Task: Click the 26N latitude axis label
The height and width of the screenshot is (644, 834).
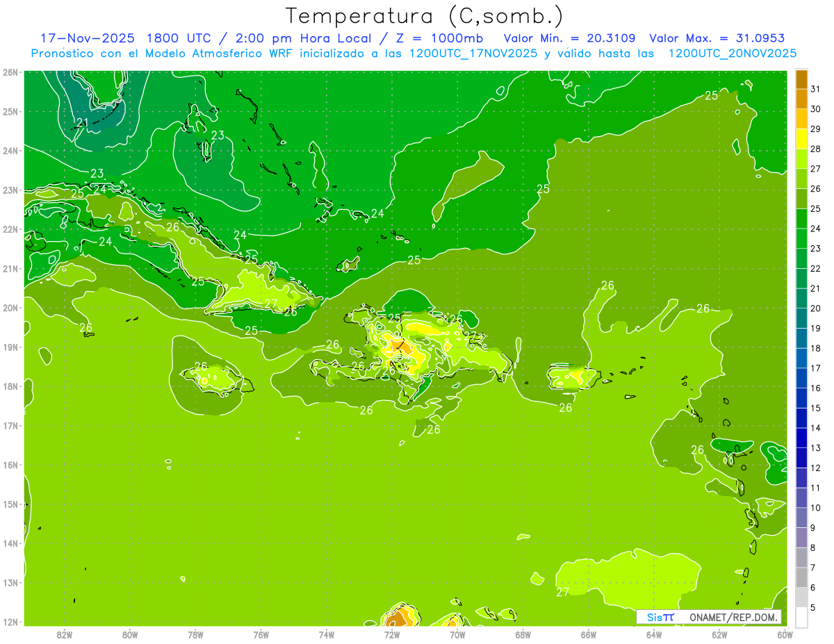Action: point(10,72)
